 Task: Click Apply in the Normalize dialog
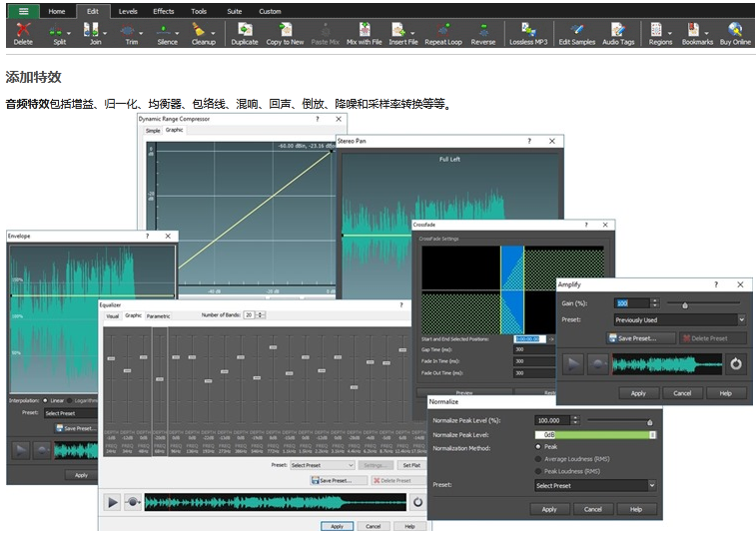tap(548, 509)
